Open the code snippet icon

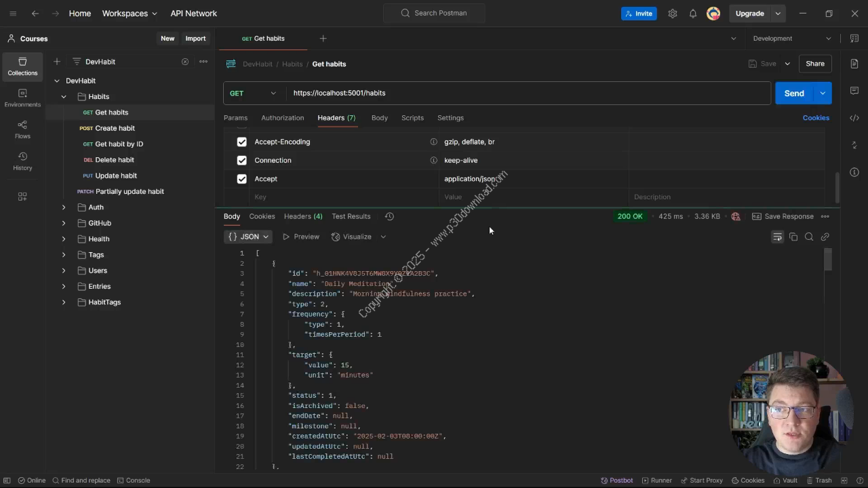point(854,118)
